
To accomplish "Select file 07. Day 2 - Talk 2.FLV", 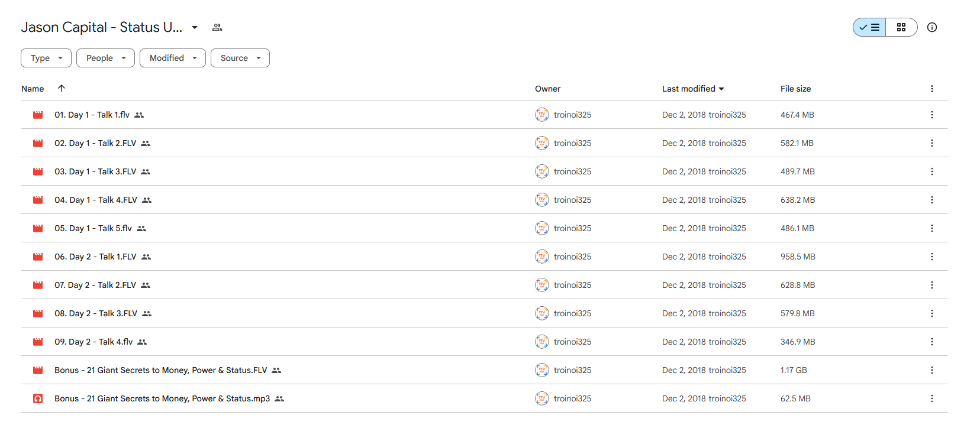I will 484,285.
